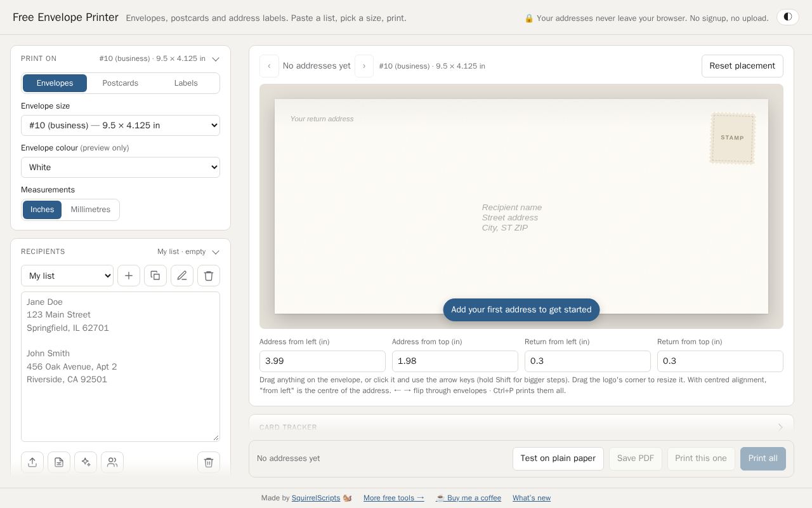Focus the Return from left field
This screenshot has height=508, width=812.
point(587,361)
